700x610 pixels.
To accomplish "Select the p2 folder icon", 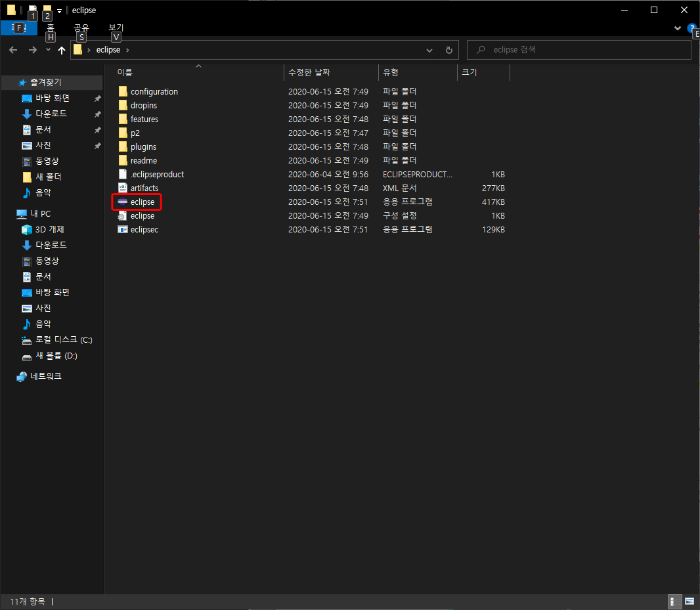I will (x=123, y=133).
